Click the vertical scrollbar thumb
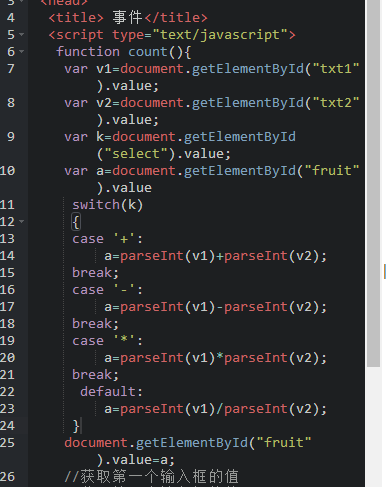The image size is (388, 487). (373, 183)
